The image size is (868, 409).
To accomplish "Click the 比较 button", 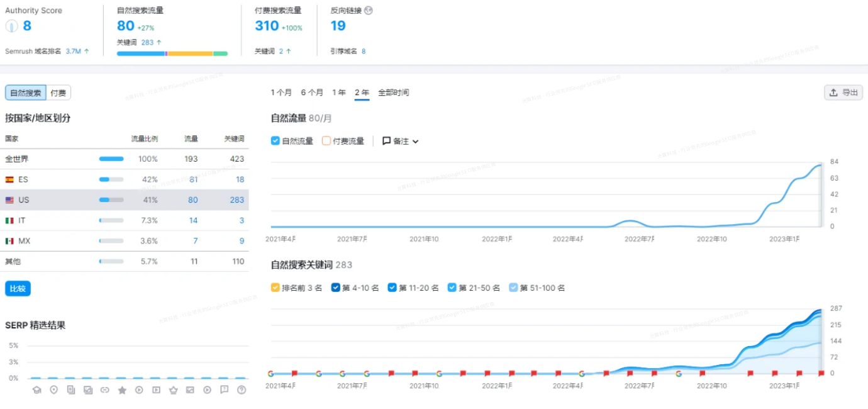I will [x=18, y=289].
